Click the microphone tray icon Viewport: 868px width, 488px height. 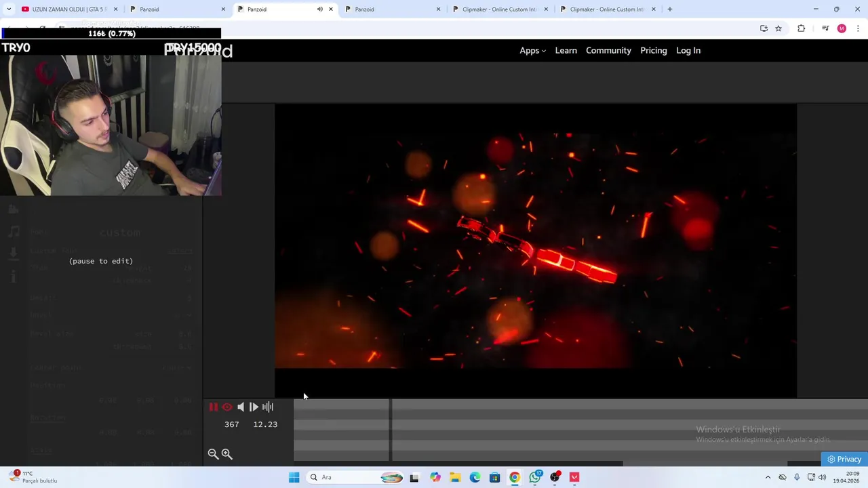pos(797,477)
